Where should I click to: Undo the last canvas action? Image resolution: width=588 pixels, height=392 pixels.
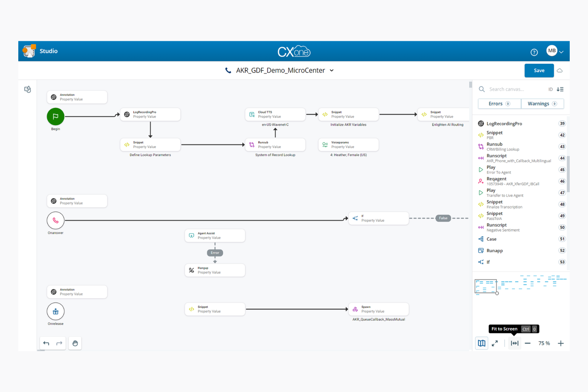[46, 343]
